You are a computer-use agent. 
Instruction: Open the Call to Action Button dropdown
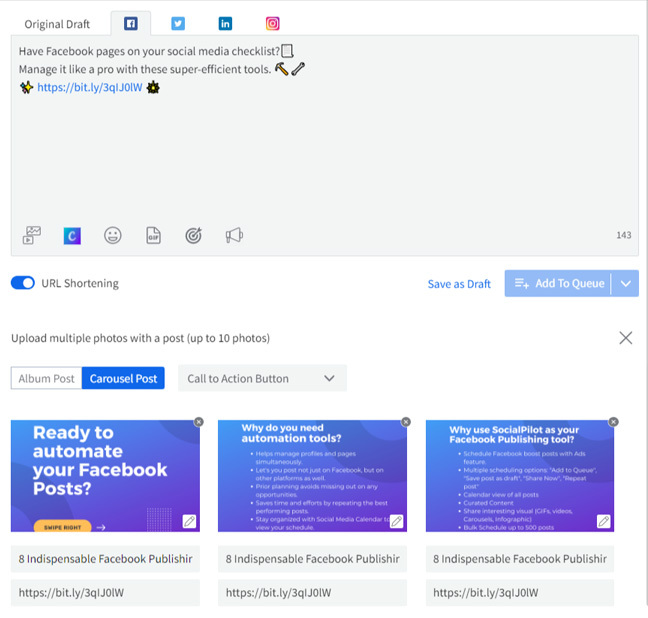click(262, 378)
